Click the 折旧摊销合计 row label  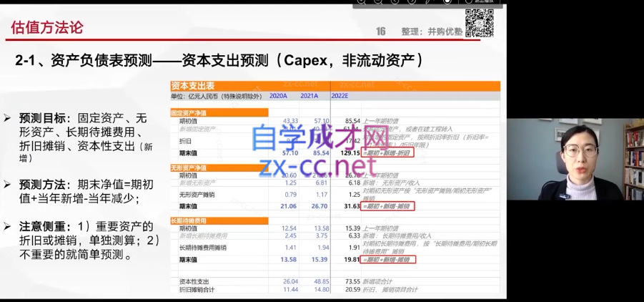coord(197,290)
